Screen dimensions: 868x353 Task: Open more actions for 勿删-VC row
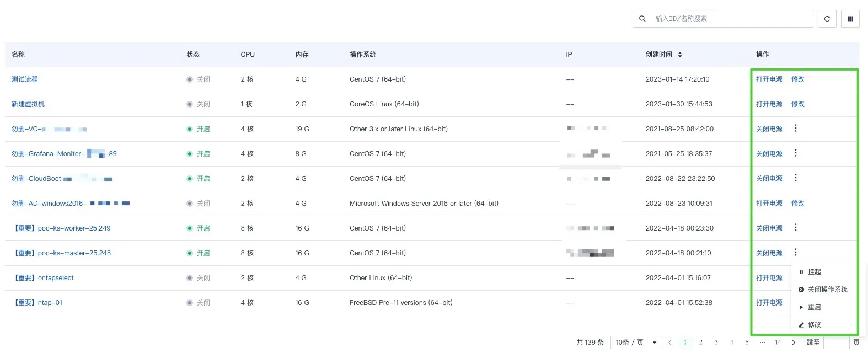pos(795,128)
